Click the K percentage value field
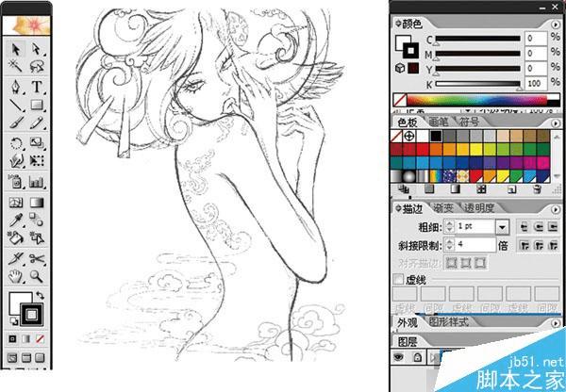 535,84
